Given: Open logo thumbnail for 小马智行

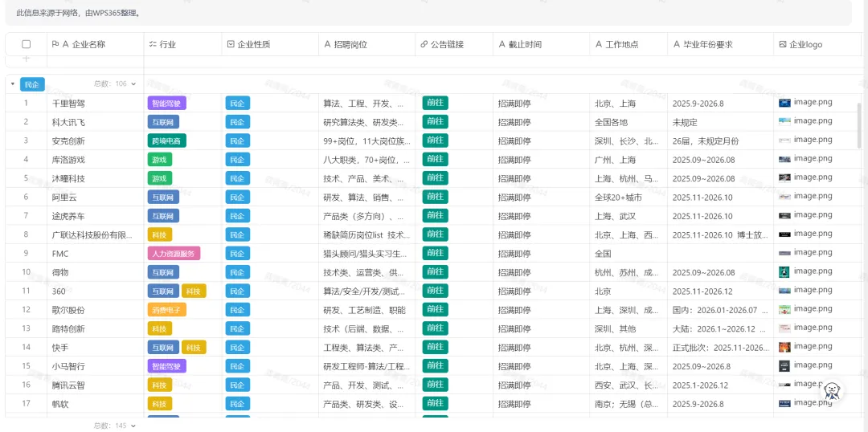Looking at the screenshot, I should click(x=784, y=365).
